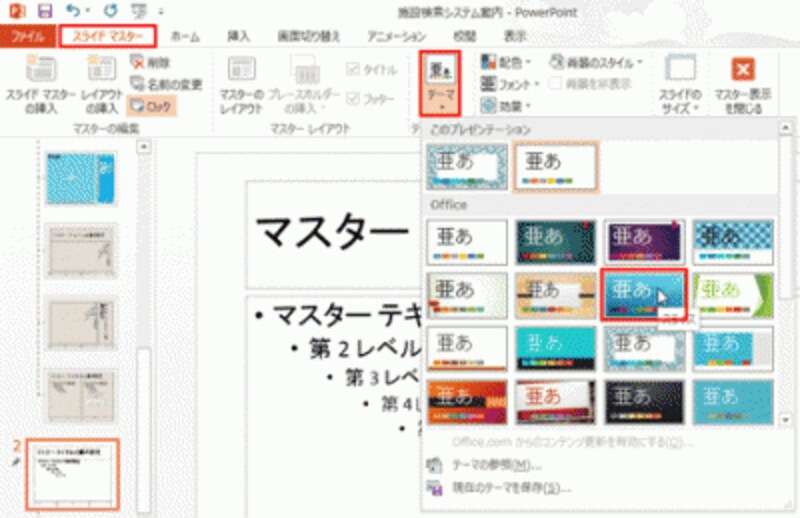Open 背景のスタイル dropdown
Image resolution: width=800 pixels, height=518 pixels.
596,62
